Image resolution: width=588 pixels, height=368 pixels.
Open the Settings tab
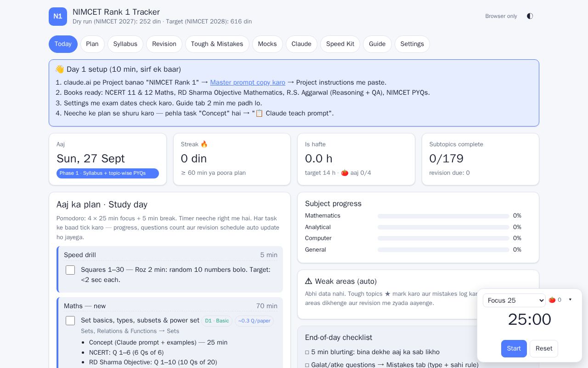(412, 44)
